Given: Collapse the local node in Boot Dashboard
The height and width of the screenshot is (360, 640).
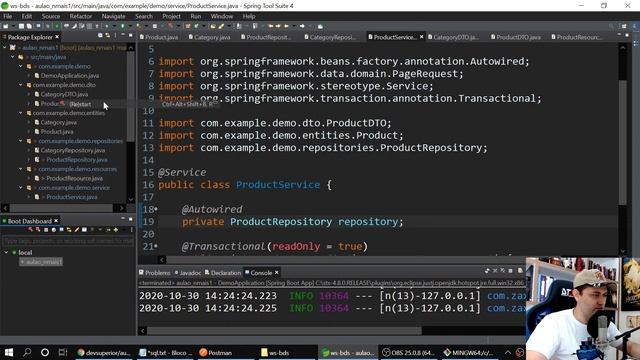Looking at the screenshot, I should click(x=6, y=253).
